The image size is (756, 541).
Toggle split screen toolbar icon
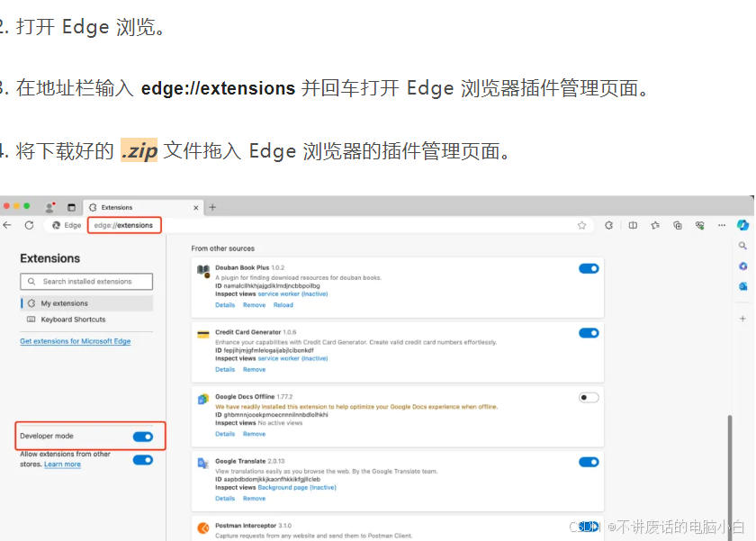(x=633, y=225)
